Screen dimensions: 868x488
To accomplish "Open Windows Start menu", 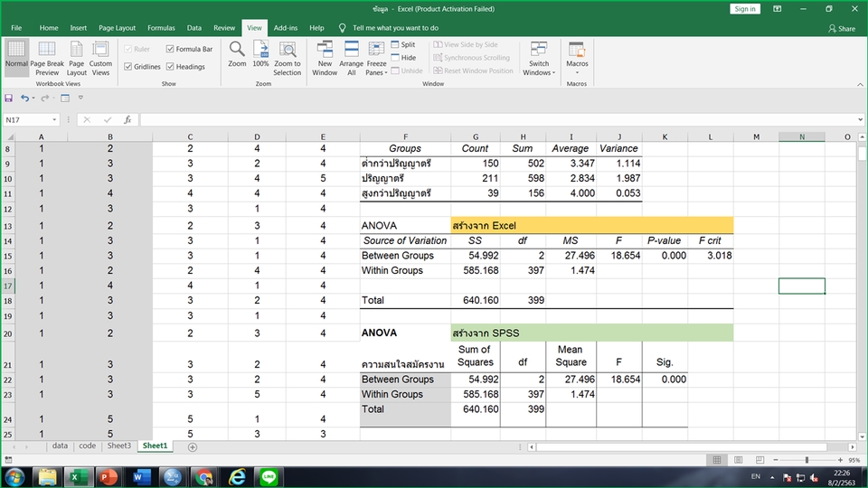I will click(x=14, y=477).
